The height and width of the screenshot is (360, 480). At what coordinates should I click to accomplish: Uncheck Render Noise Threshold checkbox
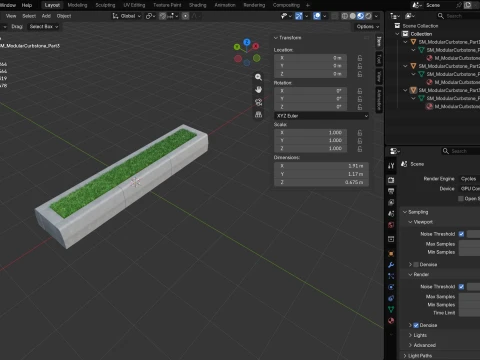point(461,287)
